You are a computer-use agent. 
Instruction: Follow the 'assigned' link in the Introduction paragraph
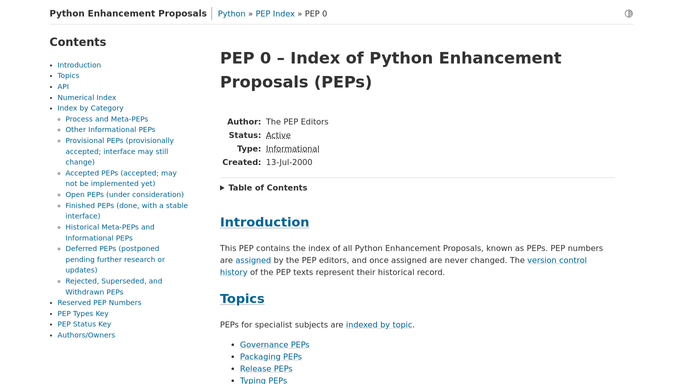(x=253, y=260)
